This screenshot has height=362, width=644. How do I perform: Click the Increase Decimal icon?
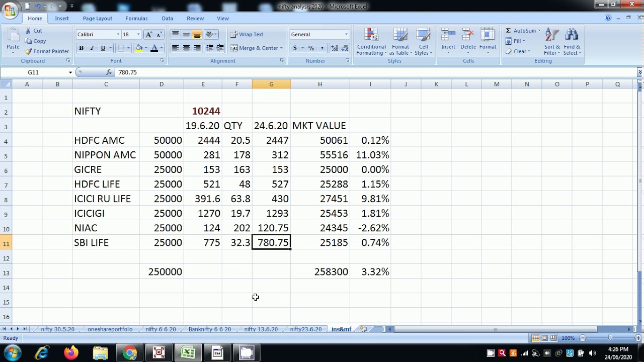334,48
